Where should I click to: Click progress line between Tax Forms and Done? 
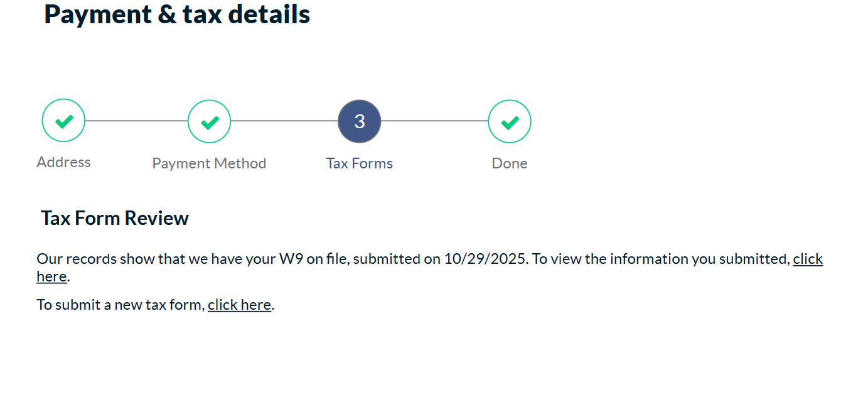pyautogui.click(x=434, y=121)
